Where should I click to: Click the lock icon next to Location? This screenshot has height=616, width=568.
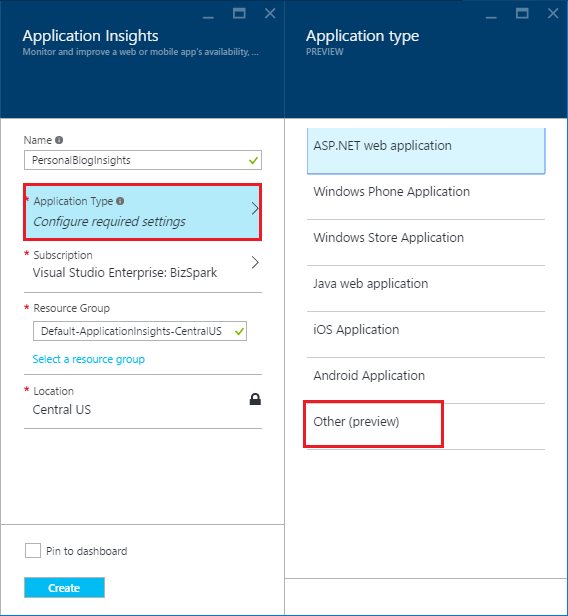[x=255, y=399]
